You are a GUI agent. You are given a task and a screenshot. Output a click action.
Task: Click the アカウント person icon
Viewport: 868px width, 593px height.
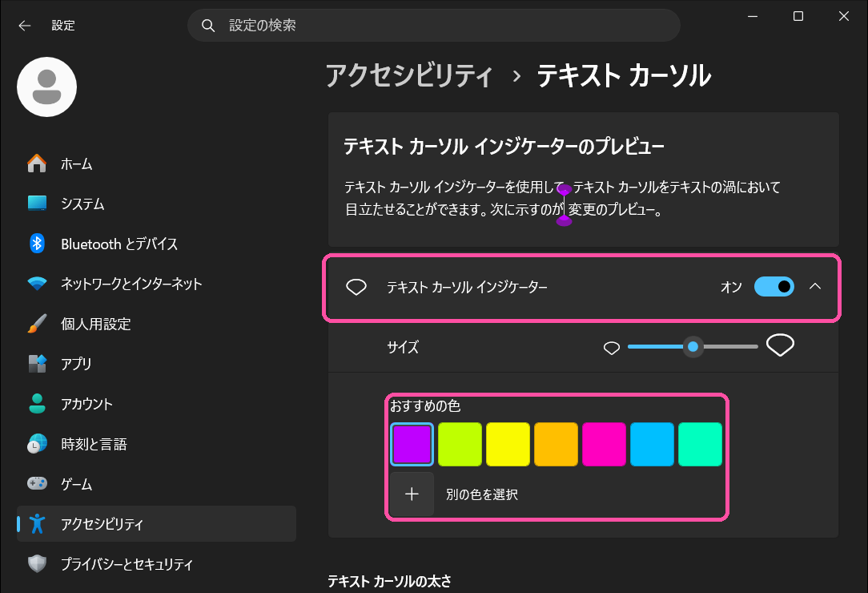point(37,403)
